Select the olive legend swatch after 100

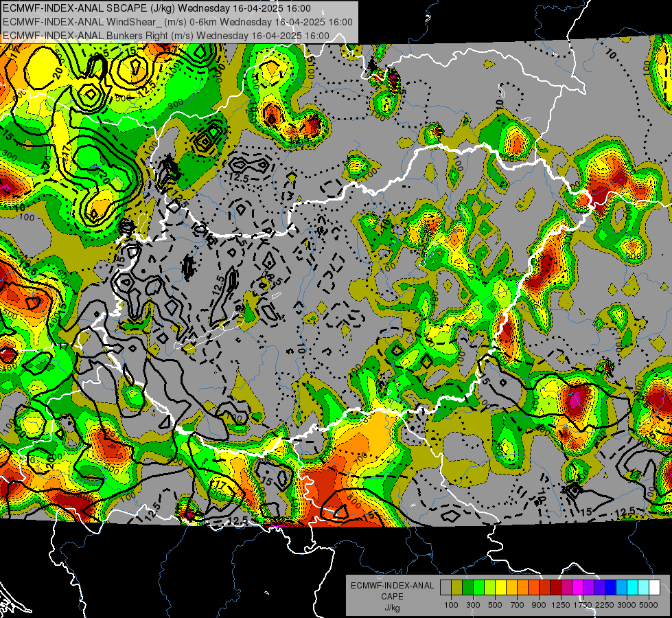(x=457, y=588)
